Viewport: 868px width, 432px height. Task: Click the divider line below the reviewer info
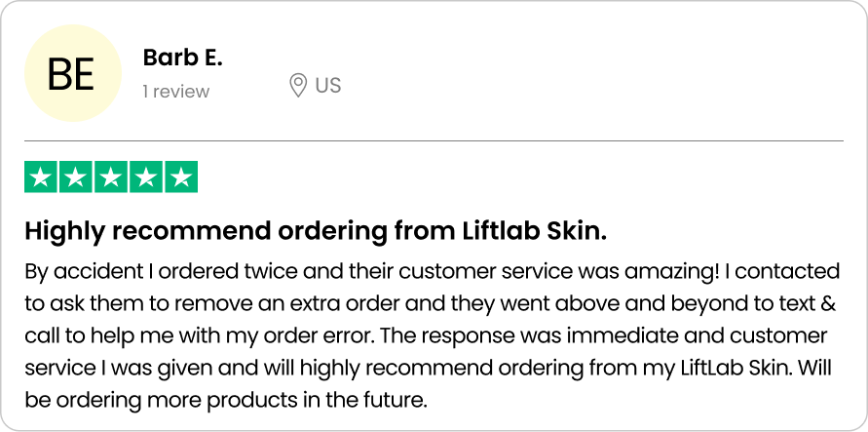(x=434, y=141)
